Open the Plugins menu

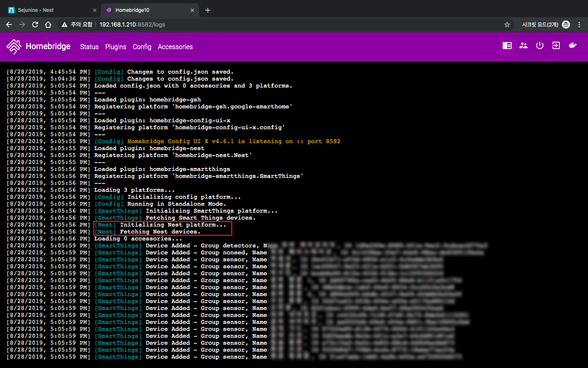[116, 47]
